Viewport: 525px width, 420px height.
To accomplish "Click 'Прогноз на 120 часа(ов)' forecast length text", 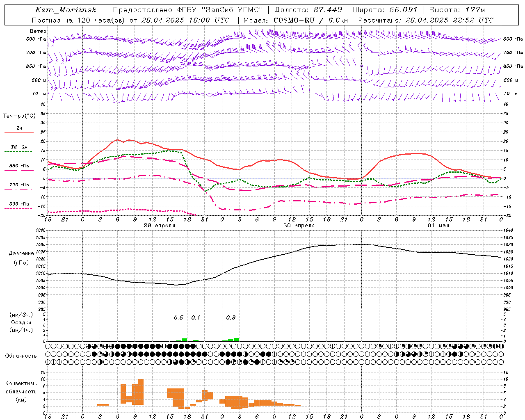I will pyautogui.click(x=79, y=20).
